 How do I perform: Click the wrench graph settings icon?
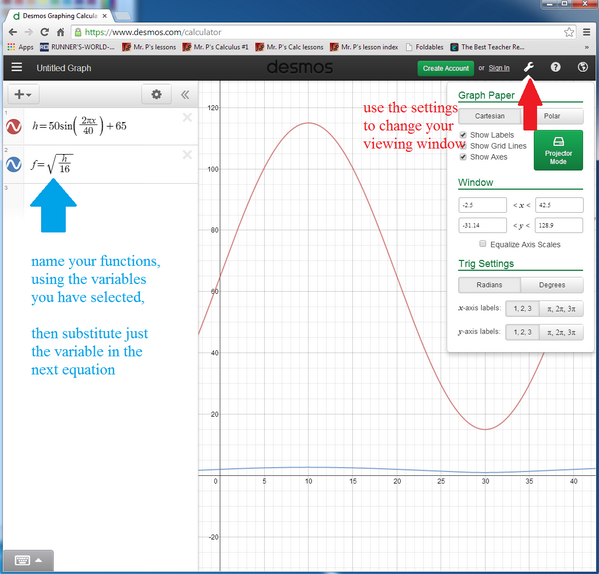[x=529, y=68]
